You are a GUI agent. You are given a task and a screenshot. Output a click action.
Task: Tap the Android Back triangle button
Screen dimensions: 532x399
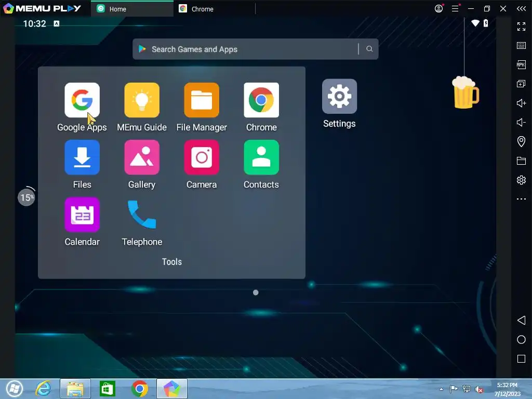[521, 320]
